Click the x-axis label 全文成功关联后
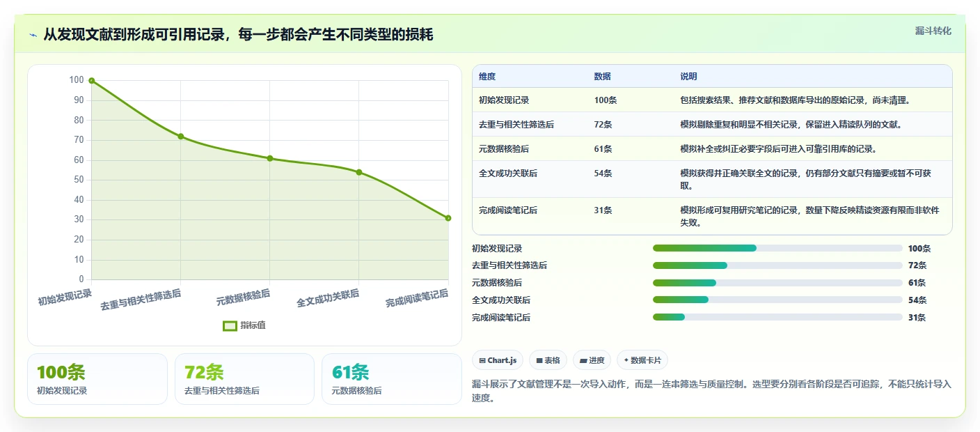 328,298
